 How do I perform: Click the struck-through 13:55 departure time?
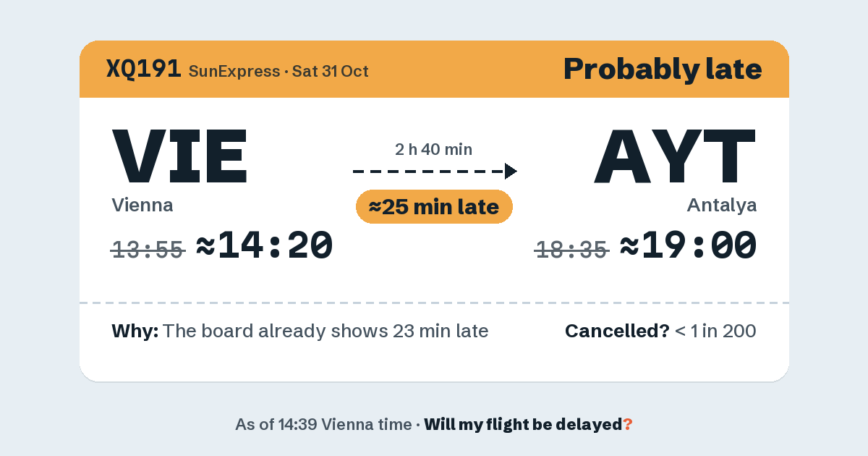point(148,250)
